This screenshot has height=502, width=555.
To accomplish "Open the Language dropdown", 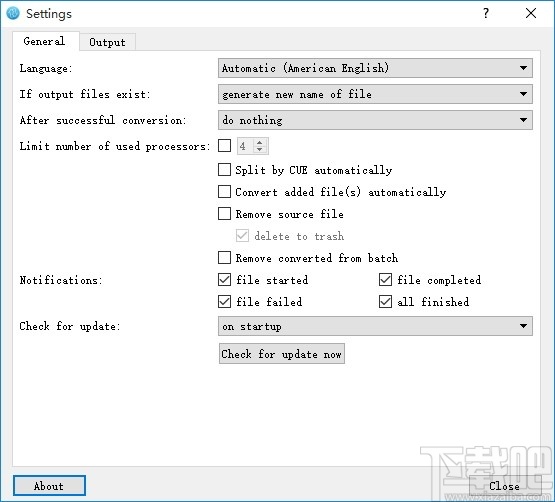I will point(375,68).
